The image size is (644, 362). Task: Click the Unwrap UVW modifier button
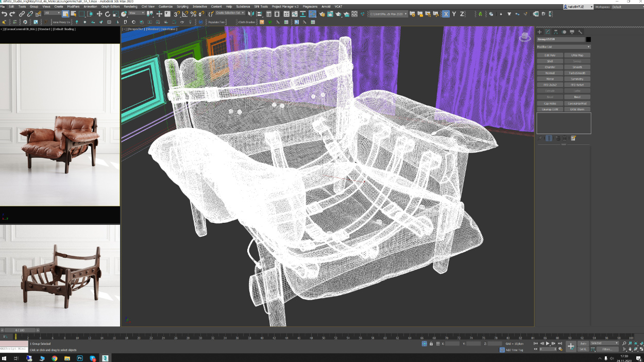550,109
